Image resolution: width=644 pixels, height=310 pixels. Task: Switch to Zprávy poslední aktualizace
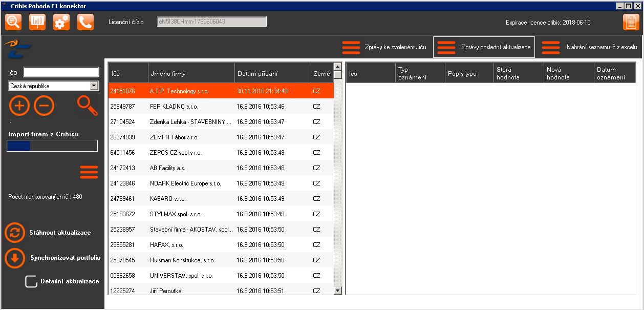(484, 47)
